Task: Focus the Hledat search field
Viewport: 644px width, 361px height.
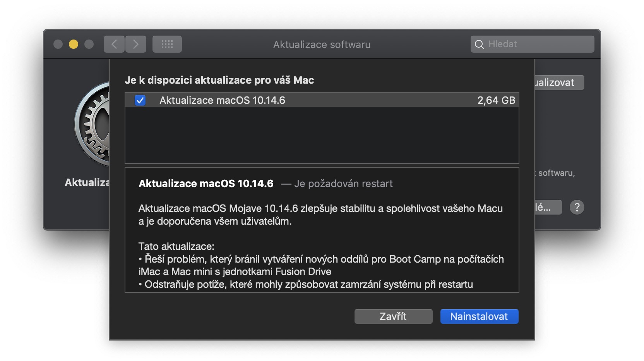Action: pyautogui.click(x=538, y=44)
